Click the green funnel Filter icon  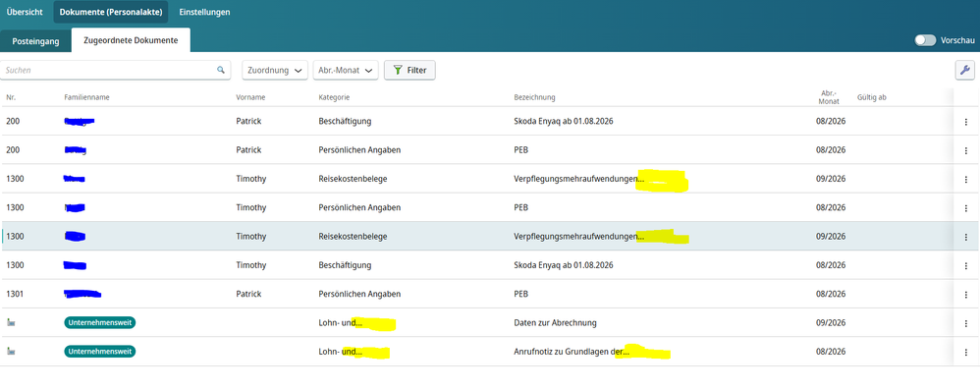[398, 70]
